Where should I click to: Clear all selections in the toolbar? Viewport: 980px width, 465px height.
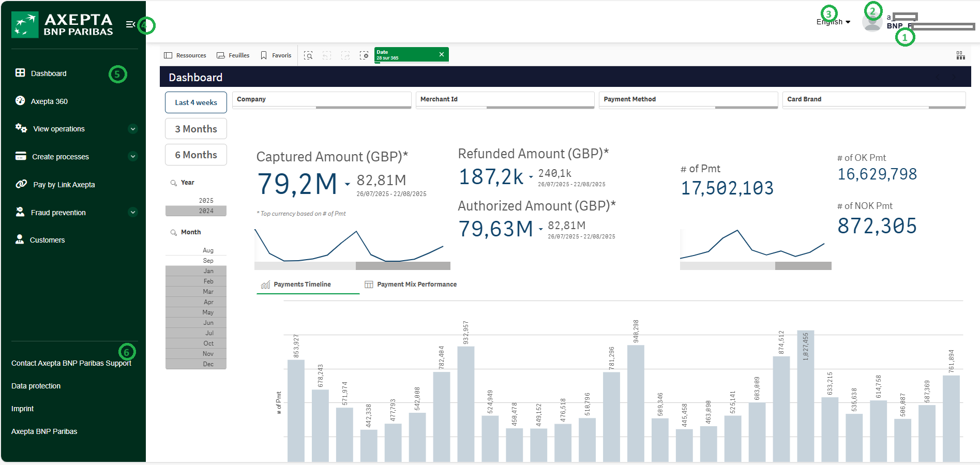[x=364, y=55]
